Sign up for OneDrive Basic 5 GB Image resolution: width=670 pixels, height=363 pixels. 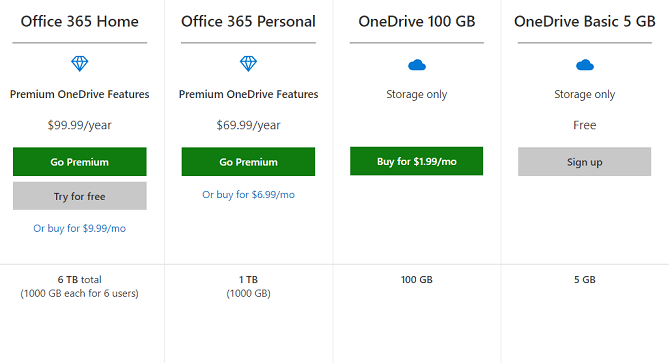tap(585, 162)
